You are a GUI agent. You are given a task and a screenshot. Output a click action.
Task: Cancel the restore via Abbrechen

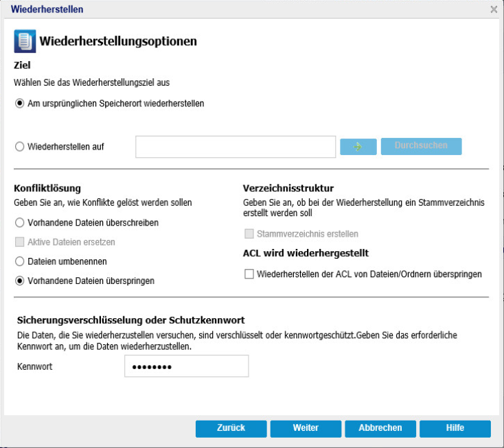[x=380, y=428]
